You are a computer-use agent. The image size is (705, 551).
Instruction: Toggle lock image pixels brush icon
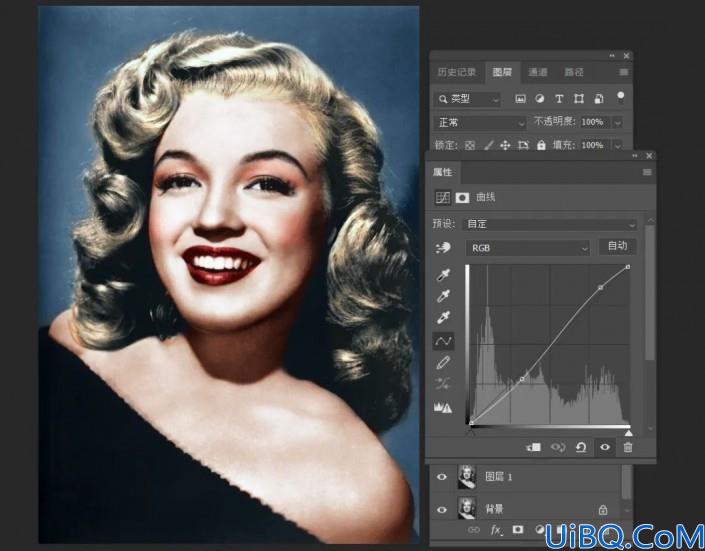click(x=488, y=145)
